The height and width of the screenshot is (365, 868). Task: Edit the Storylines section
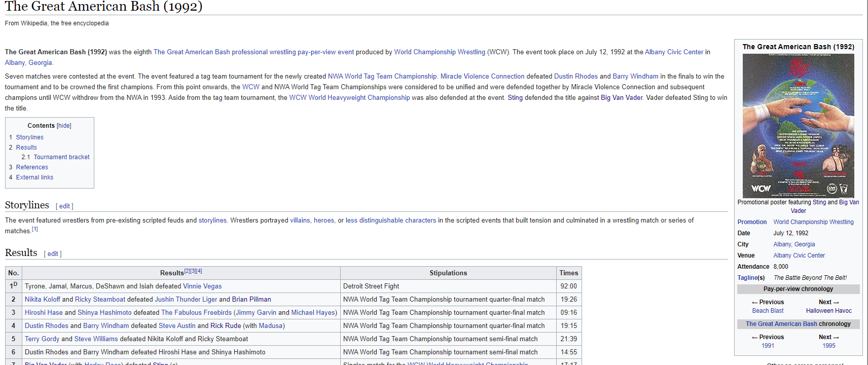pos(64,206)
